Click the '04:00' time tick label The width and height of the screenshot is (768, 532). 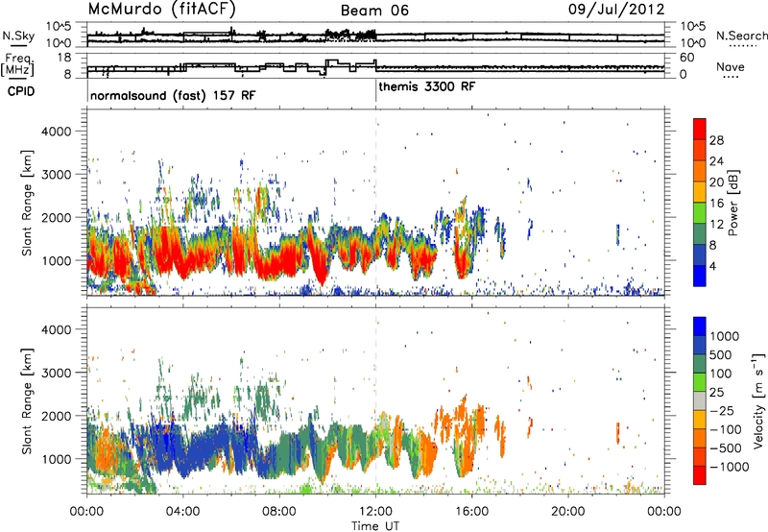[183, 512]
